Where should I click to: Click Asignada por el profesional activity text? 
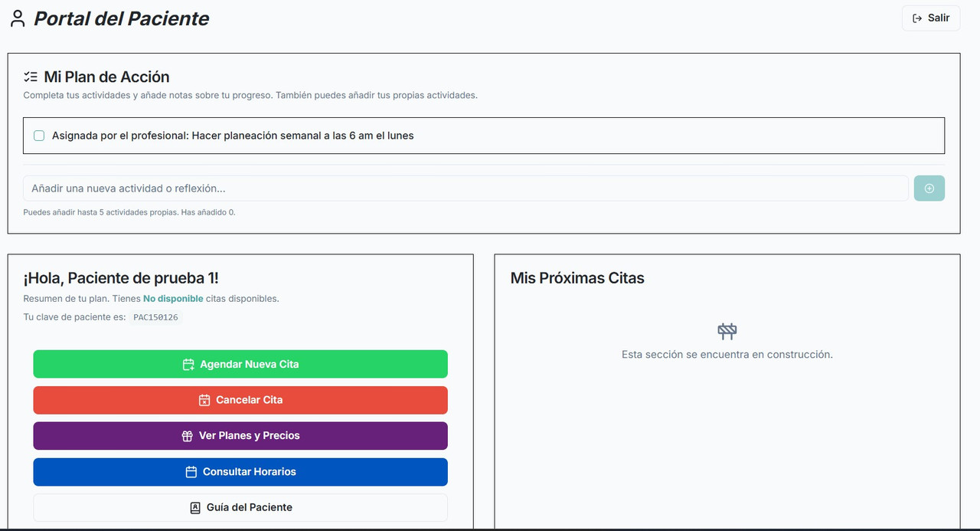(x=233, y=136)
